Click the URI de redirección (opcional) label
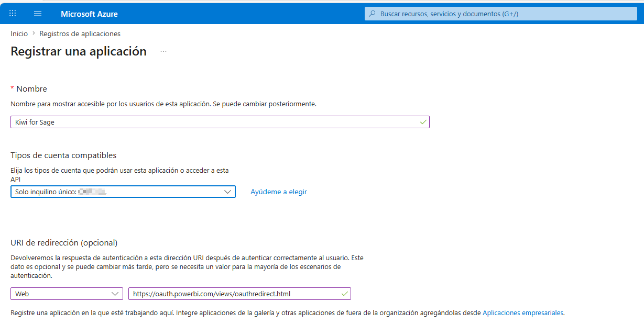Image resolution: width=644 pixels, height=335 pixels. (x=64, y=242)
